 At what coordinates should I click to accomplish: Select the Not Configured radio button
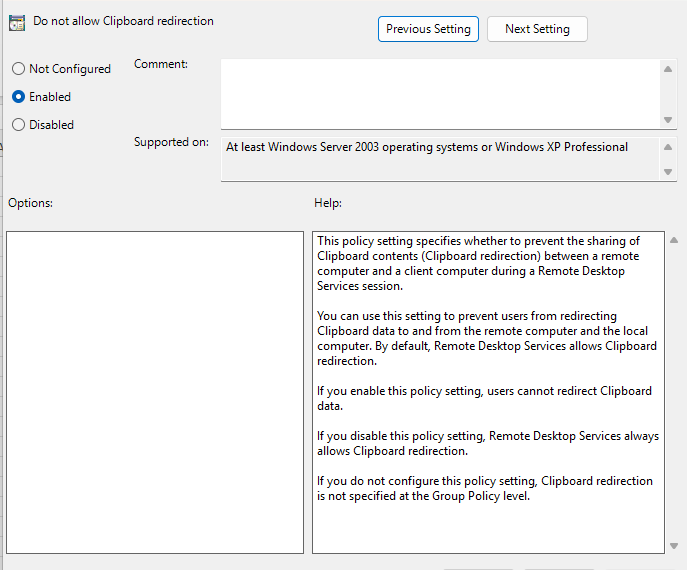tap(18, 69)
